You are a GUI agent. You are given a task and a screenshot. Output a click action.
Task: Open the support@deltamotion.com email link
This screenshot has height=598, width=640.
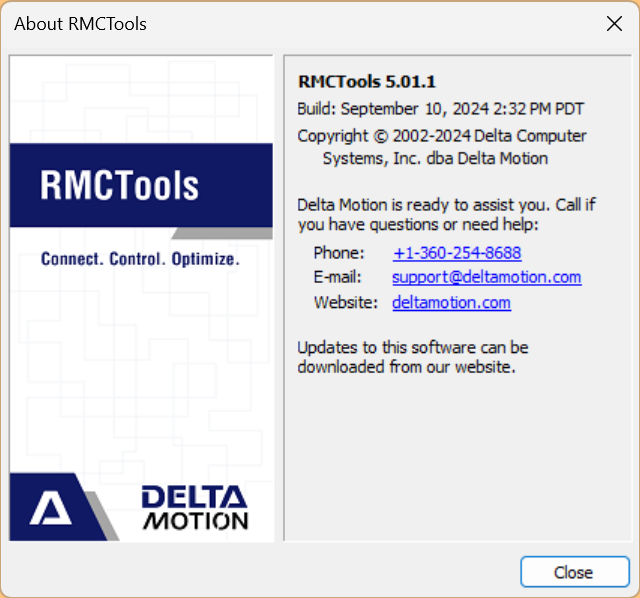point(487,278)
